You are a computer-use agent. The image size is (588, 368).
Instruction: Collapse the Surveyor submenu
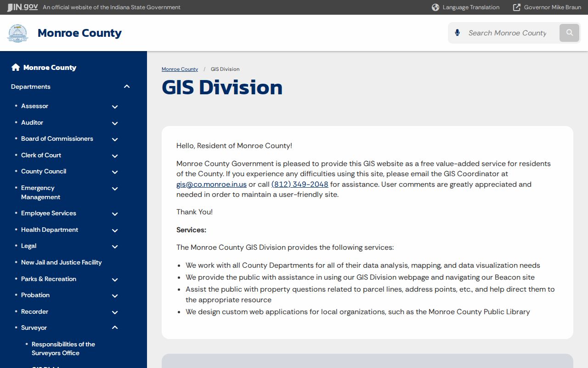coord(115,328)
